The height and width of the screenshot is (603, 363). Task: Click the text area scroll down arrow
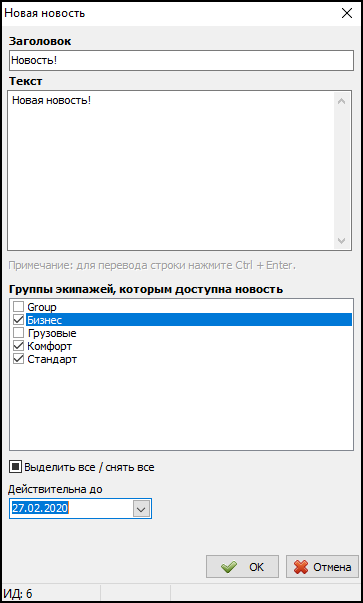click(341, 240)
